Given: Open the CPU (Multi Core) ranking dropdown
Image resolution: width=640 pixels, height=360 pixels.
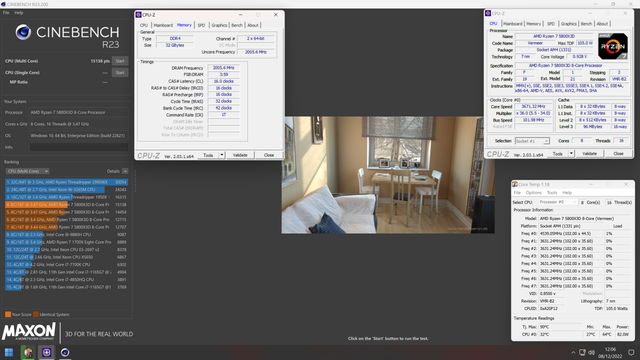Looking at the screenshot, I should 28,171.
